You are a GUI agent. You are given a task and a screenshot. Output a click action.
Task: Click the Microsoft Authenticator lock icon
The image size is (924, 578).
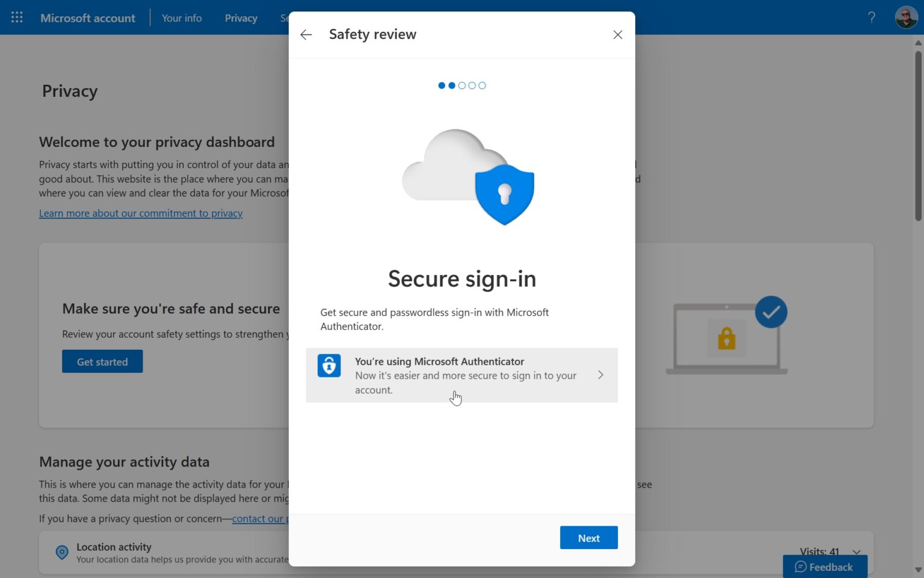coord(329,365)
